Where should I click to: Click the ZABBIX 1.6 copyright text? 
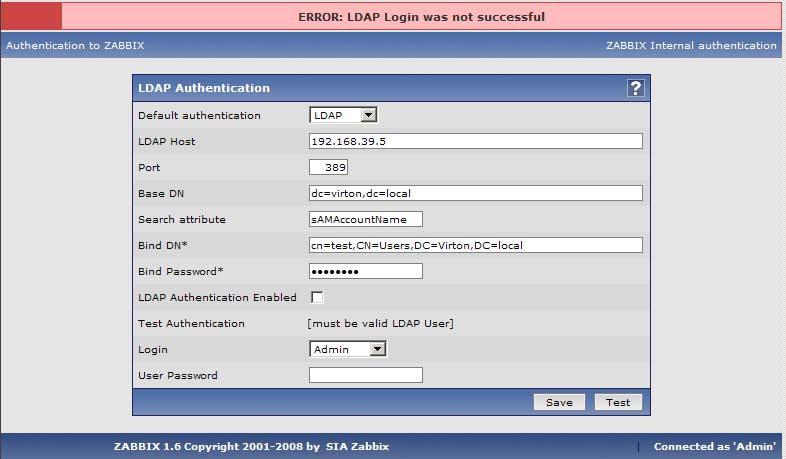251,446
